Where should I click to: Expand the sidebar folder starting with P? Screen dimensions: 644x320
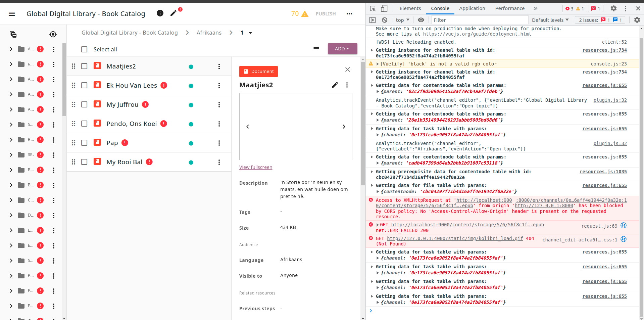coord(11,276)
